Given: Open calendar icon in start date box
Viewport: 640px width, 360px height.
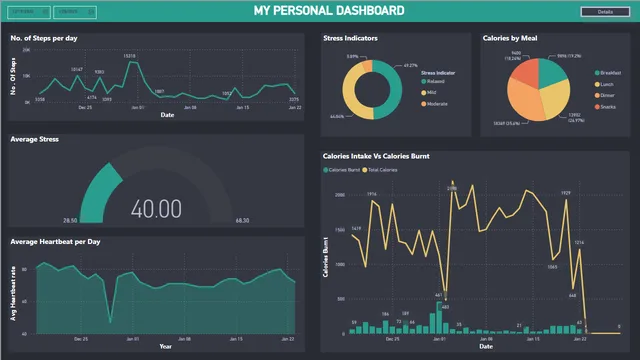Looking at the screenshot, I should [45, 12].
